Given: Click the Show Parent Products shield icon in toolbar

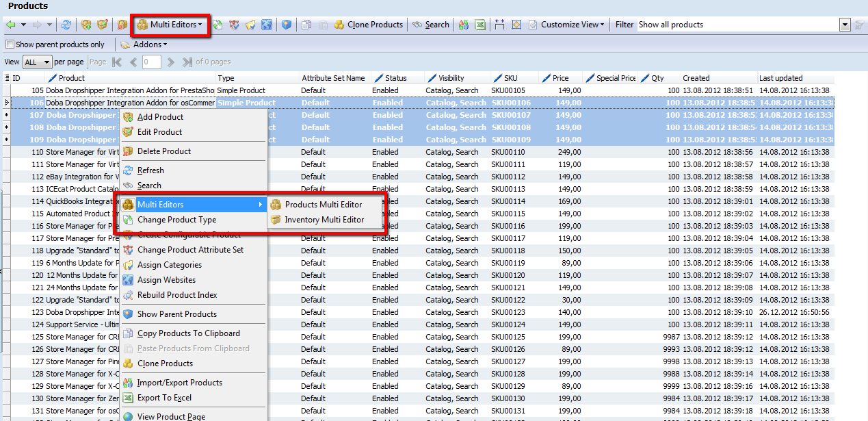Looking at the screenshot, I should point(286,25).
